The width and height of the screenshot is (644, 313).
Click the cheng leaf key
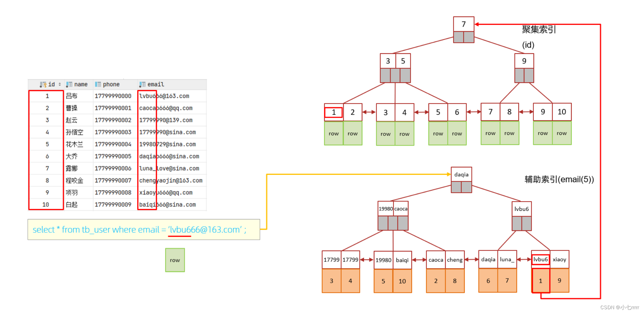click(x=455, y=260)
